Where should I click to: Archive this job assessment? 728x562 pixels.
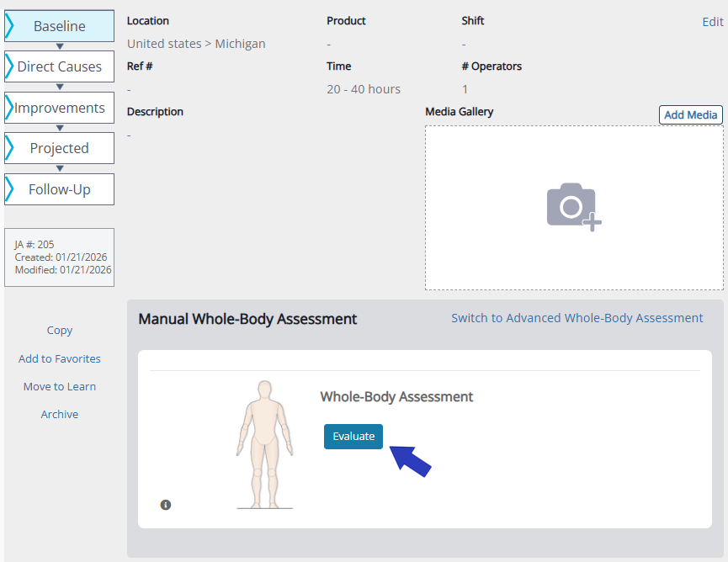pos(60,414)
